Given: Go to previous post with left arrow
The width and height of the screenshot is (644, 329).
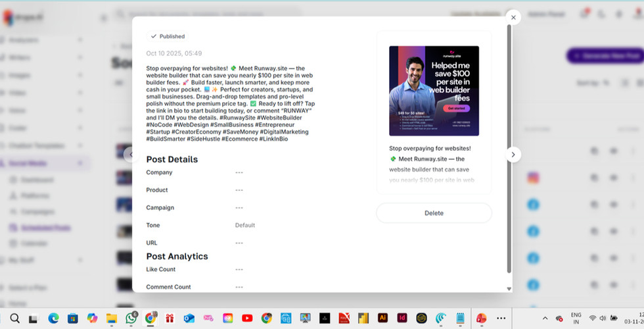Looking at the screenshot, I should pyautogui.click(x=131, y=155).
